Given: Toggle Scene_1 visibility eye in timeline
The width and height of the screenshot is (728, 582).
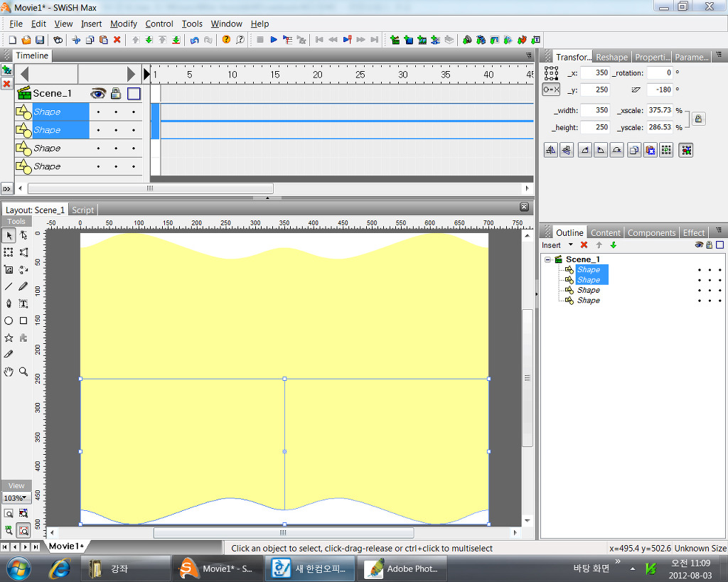Looking at the screenshot, I should point(98,94).
